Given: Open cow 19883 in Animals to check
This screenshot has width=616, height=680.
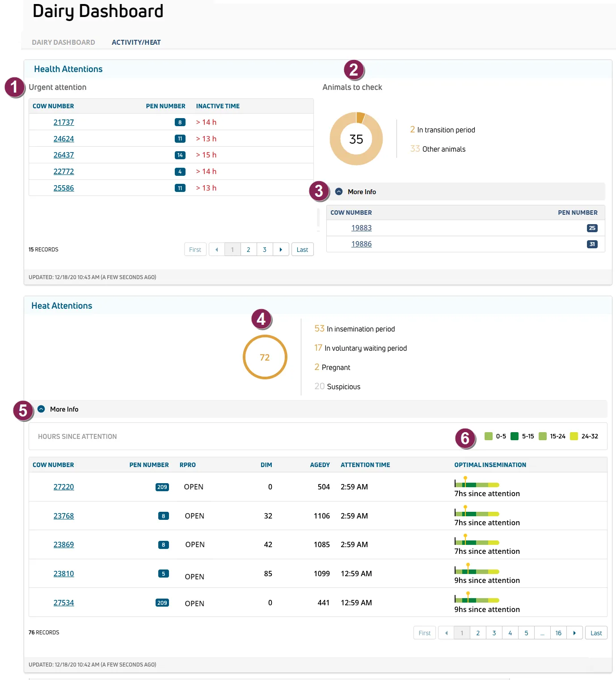Looking at the screenshot, I should click(x=362, y=228).
